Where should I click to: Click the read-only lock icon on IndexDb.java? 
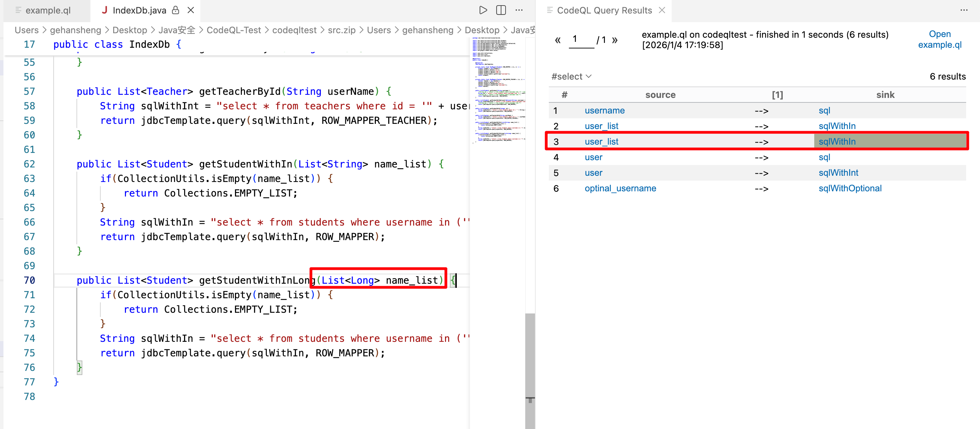click(175, 10)
